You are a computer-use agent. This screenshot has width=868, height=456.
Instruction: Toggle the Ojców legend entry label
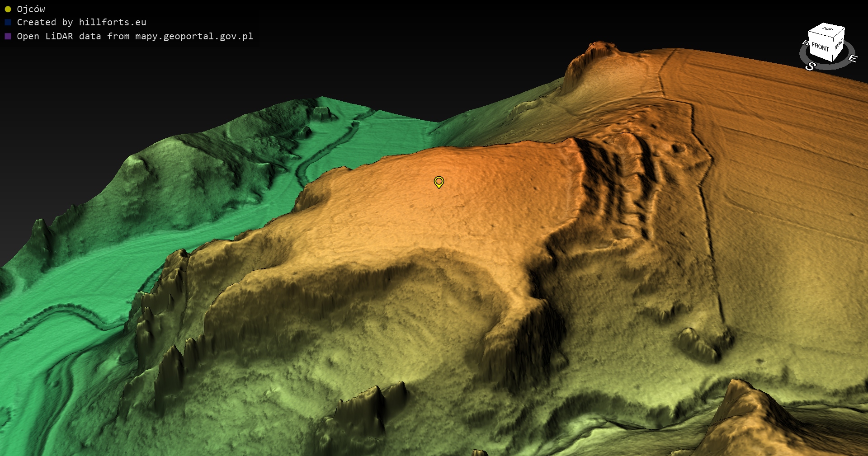[x=31, y=9]
